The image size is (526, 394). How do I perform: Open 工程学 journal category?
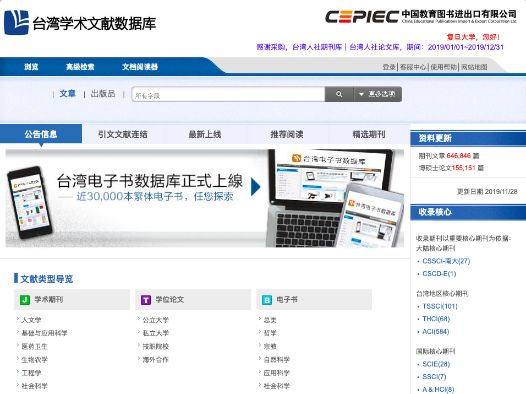pos(31,373)
